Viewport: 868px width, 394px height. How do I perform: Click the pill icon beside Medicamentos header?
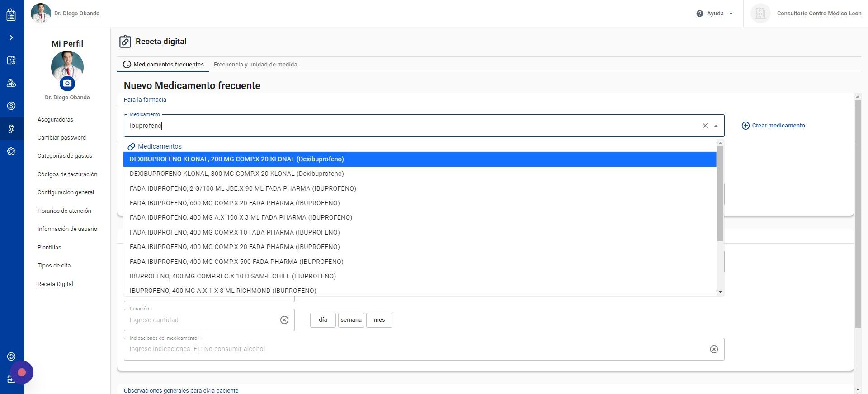pos(132,147)
